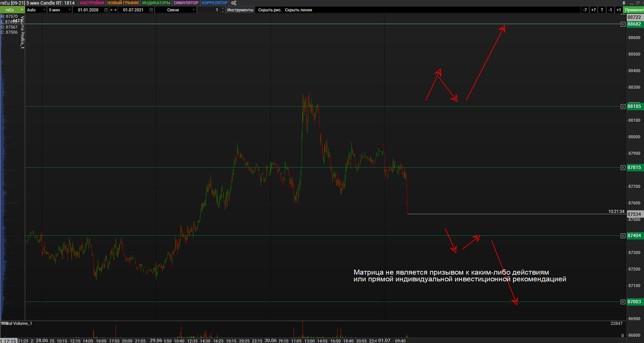Remove the 87404 level line marker
This screenshot has height=343, width=644.
[x=623, y=235]
